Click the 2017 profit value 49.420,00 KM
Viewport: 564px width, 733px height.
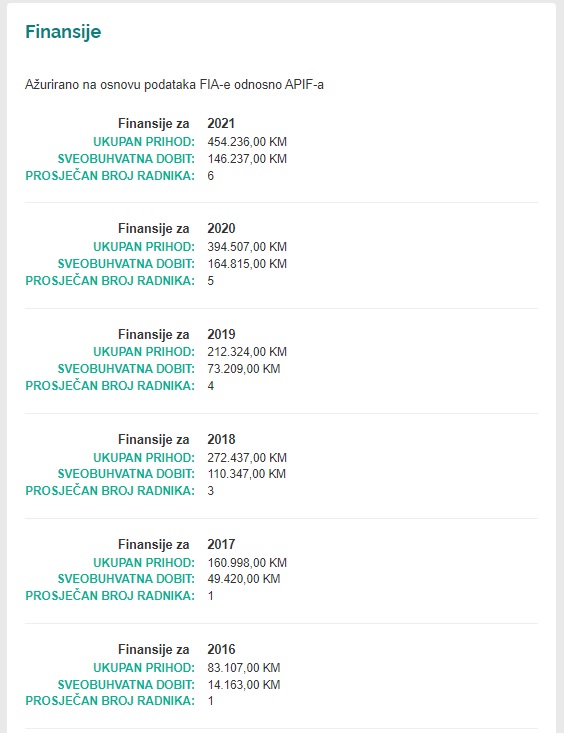pos(244,579)
